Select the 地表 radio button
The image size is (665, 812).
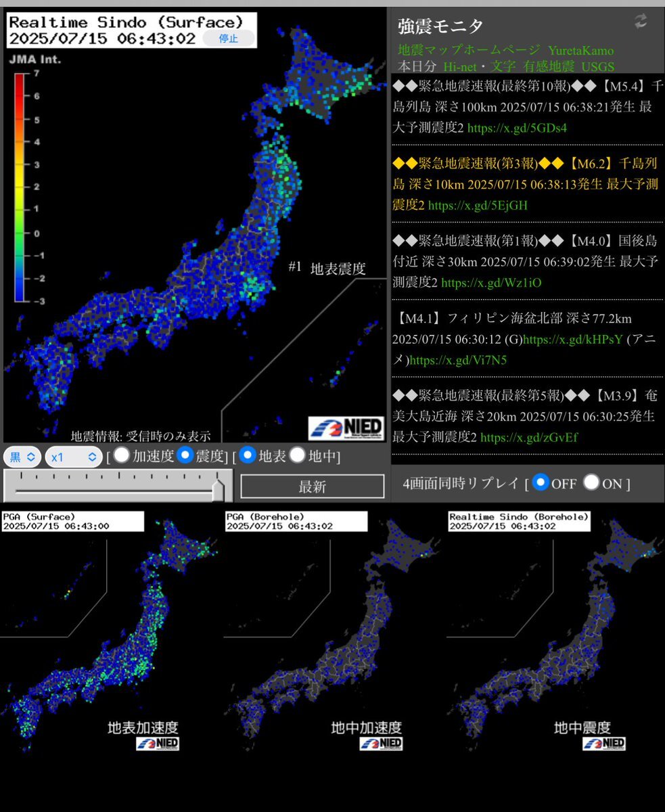(x=248, y=455)
